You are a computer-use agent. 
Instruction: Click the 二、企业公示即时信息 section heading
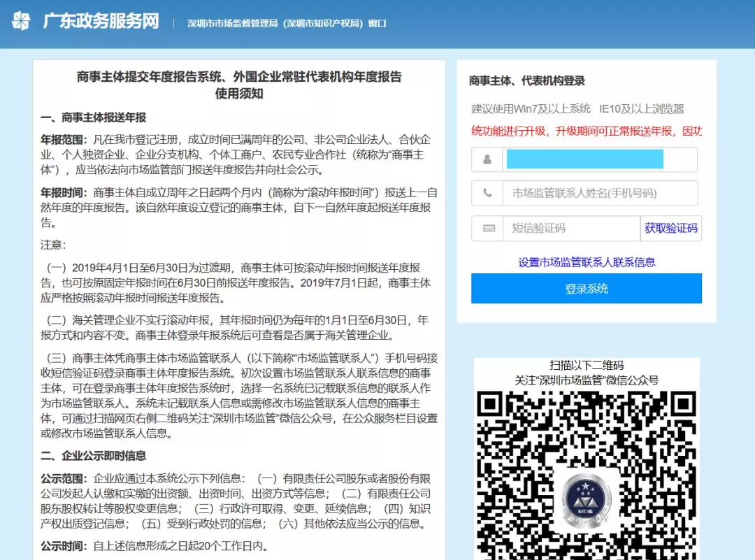click(x=93, y=456)
